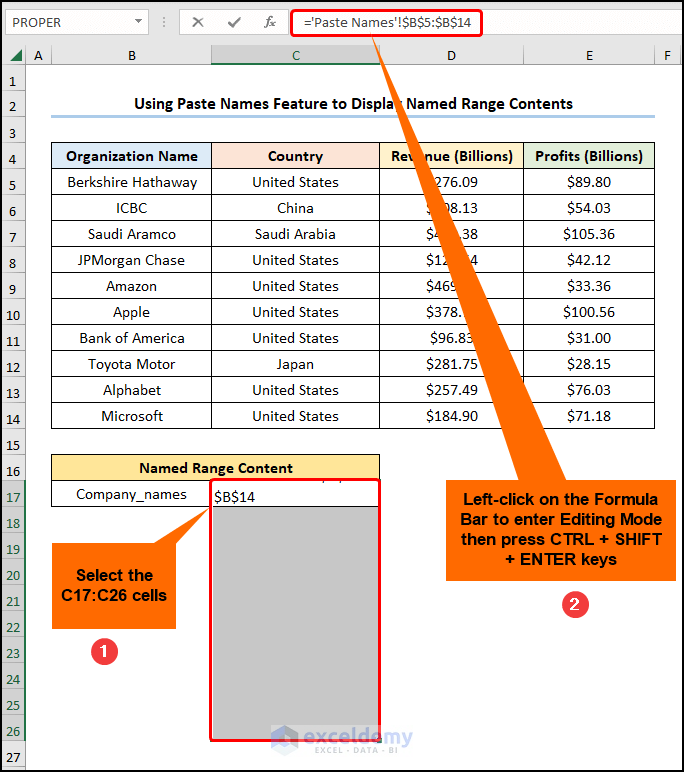Open the Name Box dropdown arrow
684x772 pixels.
138,22
